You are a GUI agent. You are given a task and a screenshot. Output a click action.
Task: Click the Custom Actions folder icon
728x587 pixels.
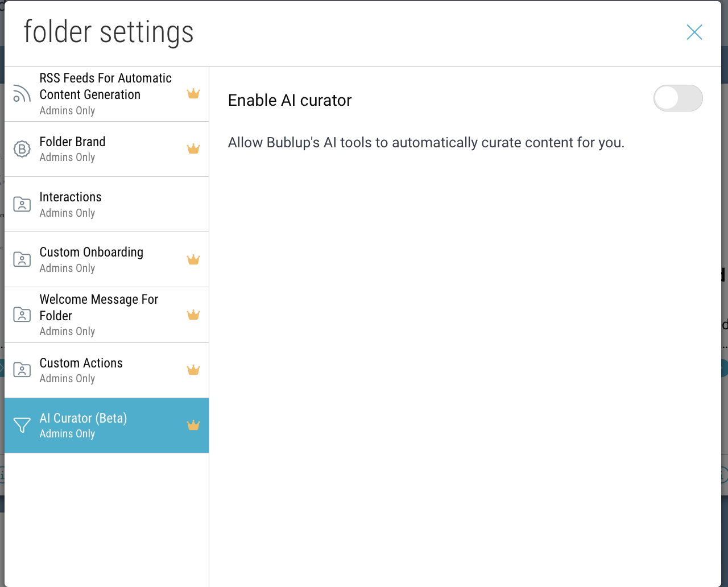tap(22, 370)
